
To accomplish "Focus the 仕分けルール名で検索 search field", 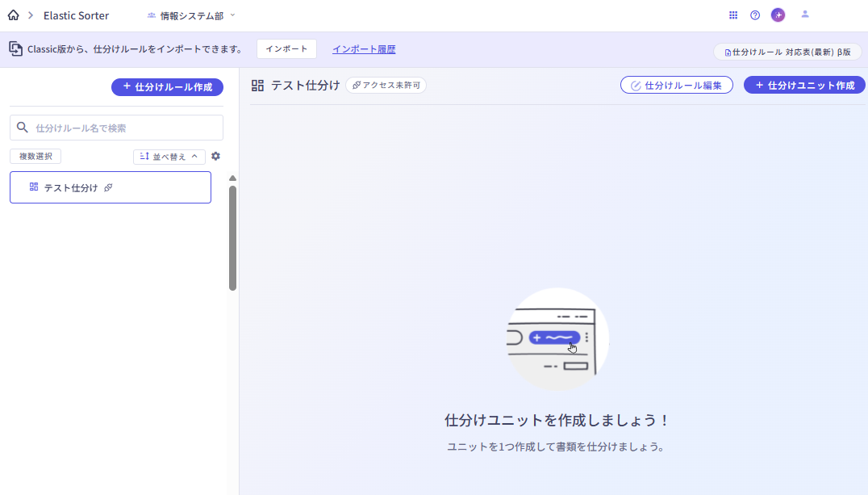I will (125, 128).
